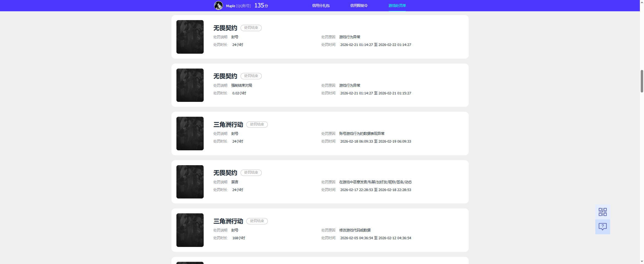Click the Maple username in header
The height and width of the screenshot is (264, 644).
click(231, 6)
